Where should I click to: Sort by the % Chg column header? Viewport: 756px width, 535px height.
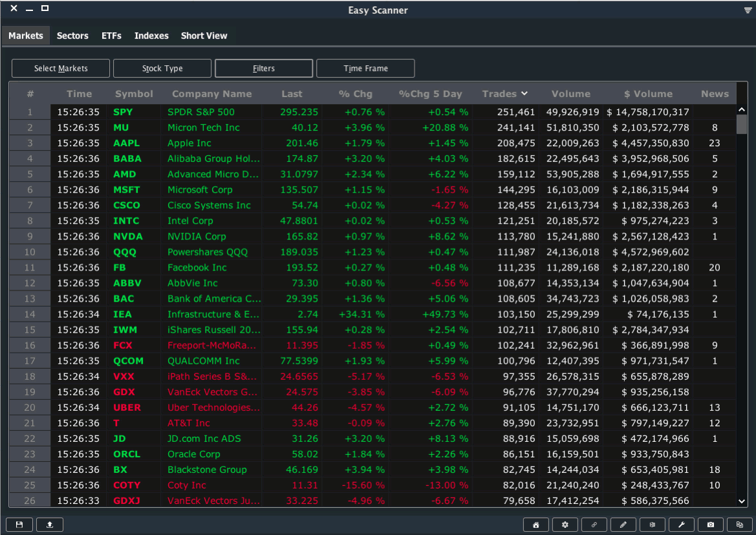[x=355, y=94]
